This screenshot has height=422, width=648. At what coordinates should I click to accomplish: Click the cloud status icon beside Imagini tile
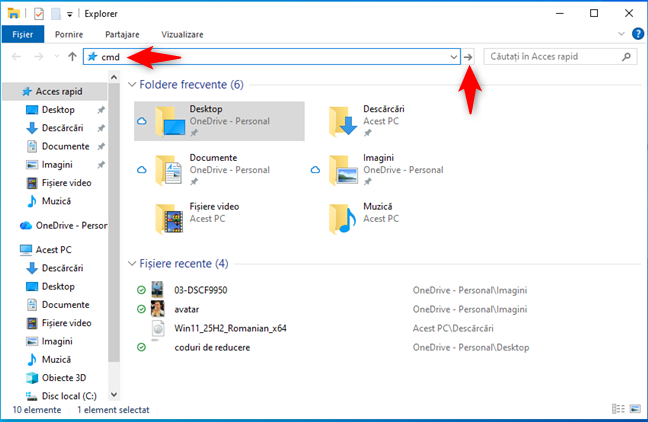[315, 170]
